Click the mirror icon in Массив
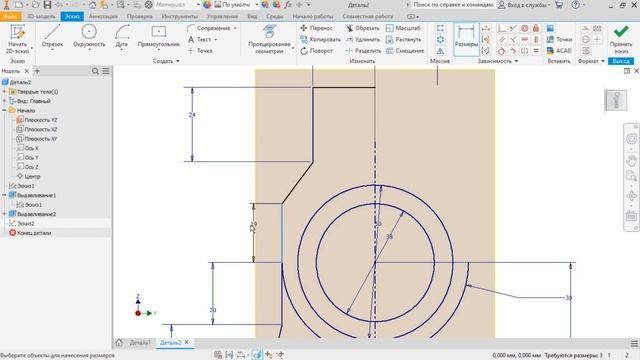 pyautogui.click(x=440, y=51)
